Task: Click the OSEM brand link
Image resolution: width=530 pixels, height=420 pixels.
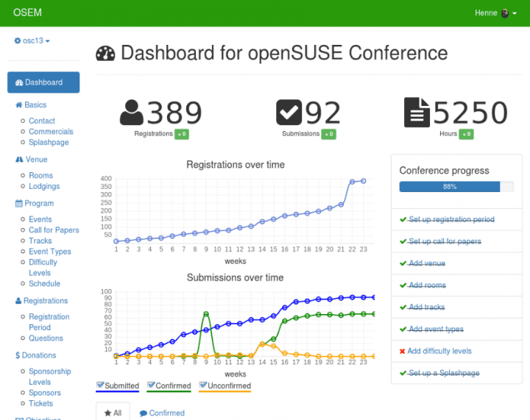Action: [x=27, y=13]
